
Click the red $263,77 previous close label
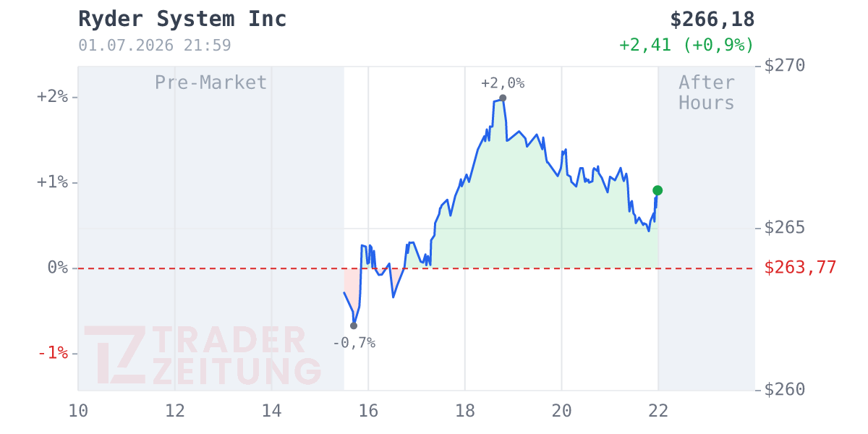pyautogui.click(x=801, y=268)
